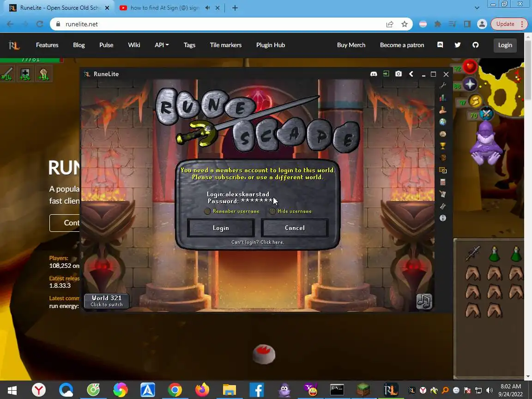Click taskbar clock 8:02 AM
Screen dimensions: 532x399
coord(511,390)
